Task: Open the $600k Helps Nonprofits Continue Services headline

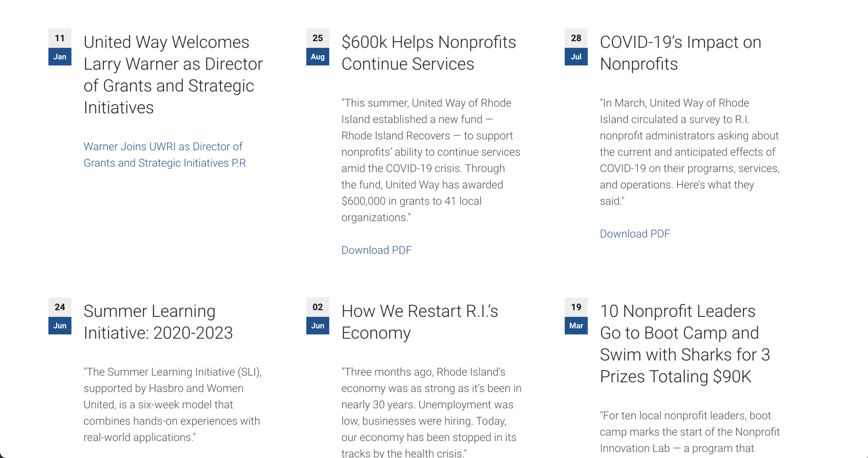Action: tap(428, 53)
